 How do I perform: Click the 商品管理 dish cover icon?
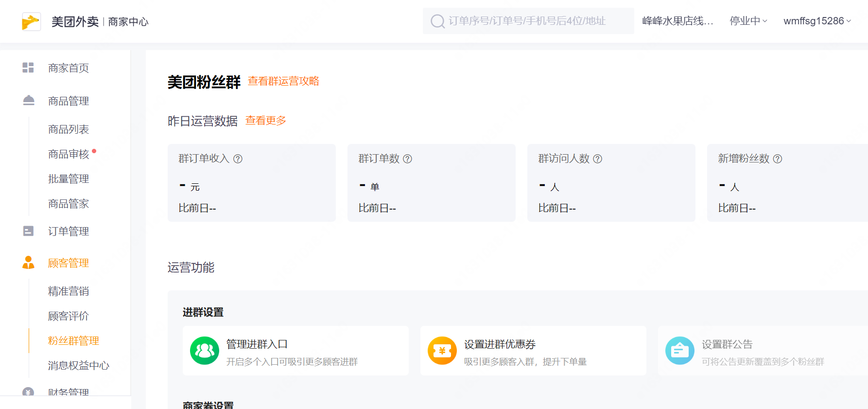(29, 100)
